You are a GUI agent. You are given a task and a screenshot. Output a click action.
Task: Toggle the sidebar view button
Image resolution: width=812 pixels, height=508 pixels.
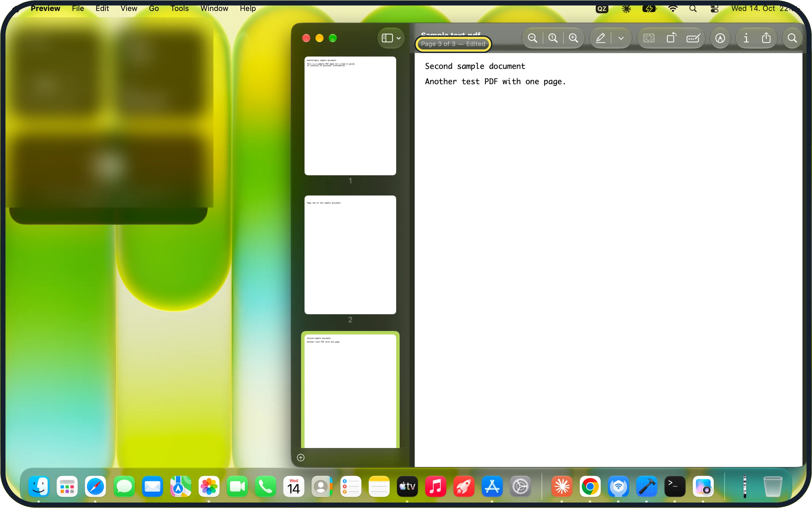tap(387, 38)
